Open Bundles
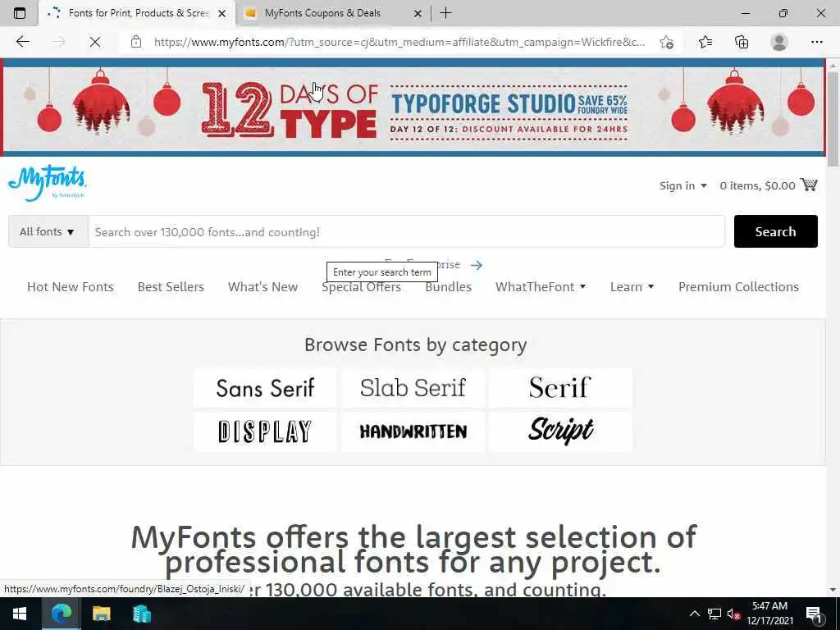840x630 pixels. tap(448, 286)
